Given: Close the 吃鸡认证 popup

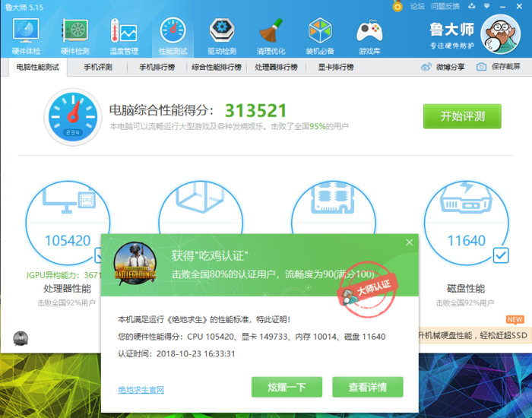Looking at the screenshot, I should click(x=410, y=242).
